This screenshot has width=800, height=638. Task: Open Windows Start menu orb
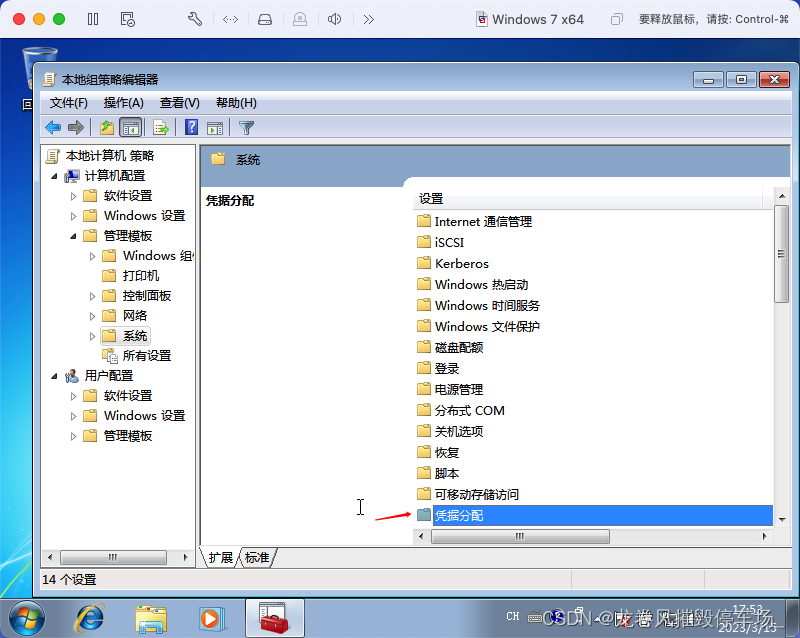pyautogui.click(x=27, y=619)
